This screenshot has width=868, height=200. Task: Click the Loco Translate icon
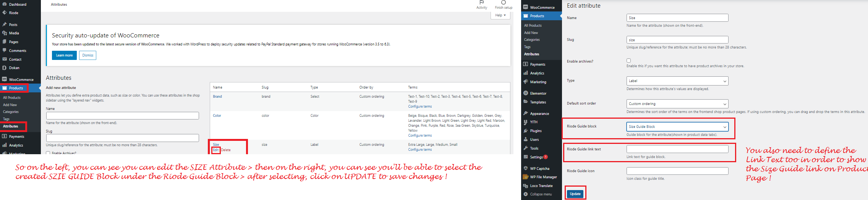click(x=526, y=186)
